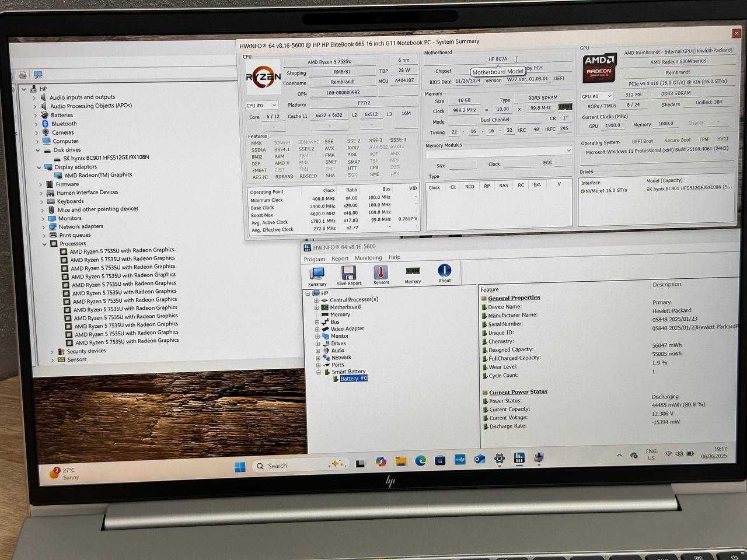Open the Program menu in HWiNFO
The height and width of the screenshot is (560, 747).
point(315,259)
